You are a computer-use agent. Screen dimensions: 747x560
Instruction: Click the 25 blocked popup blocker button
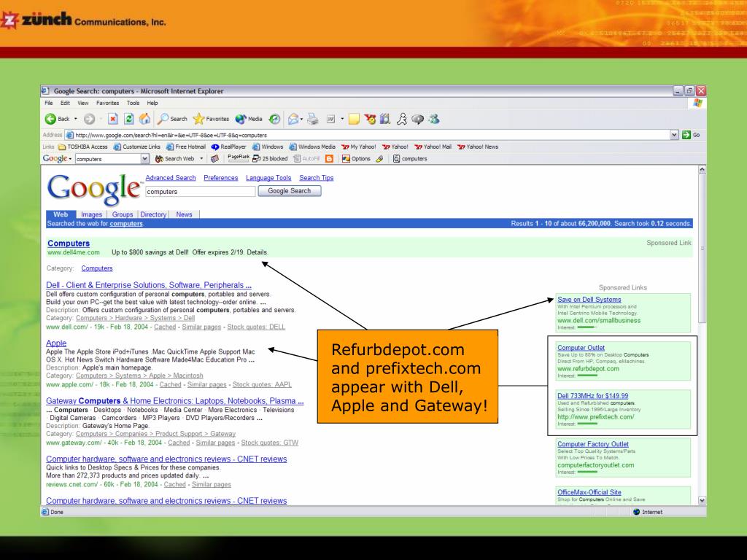(x=270, y=158)
